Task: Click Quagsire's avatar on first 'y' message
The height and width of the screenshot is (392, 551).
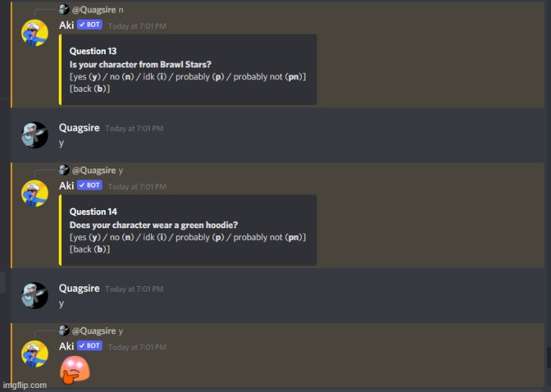Action: (x=34, y=135)
